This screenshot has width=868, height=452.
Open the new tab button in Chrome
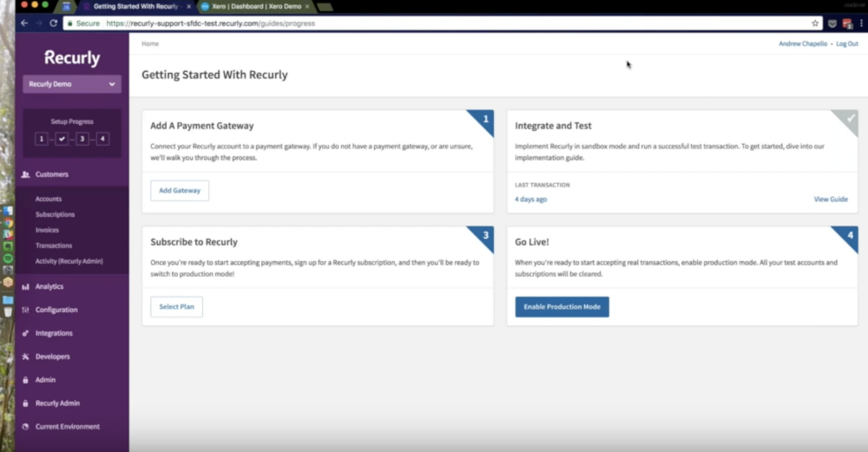325,7
